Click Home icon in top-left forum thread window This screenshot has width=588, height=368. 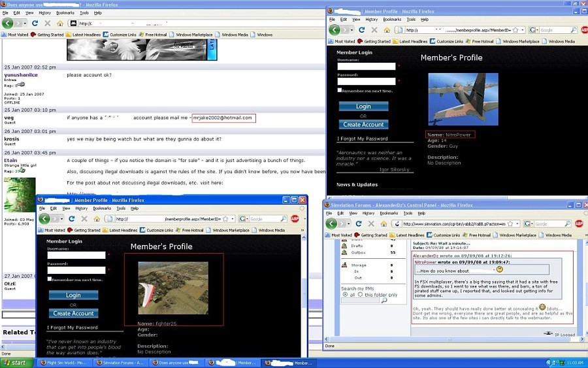pyautogui.click(x=59, y=24)
